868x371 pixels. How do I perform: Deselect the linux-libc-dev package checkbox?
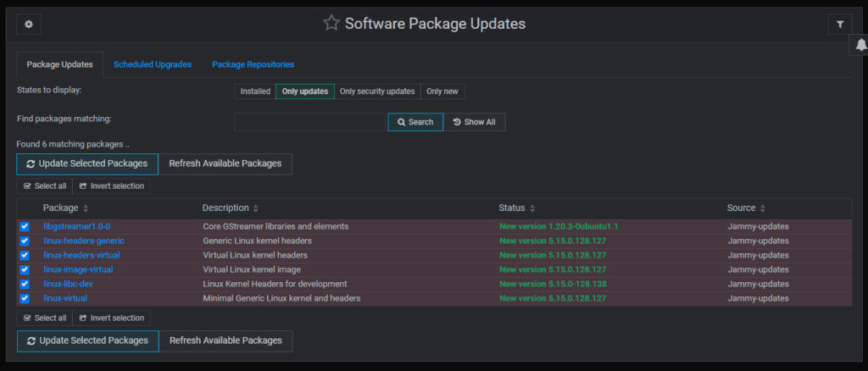(25, 284)
